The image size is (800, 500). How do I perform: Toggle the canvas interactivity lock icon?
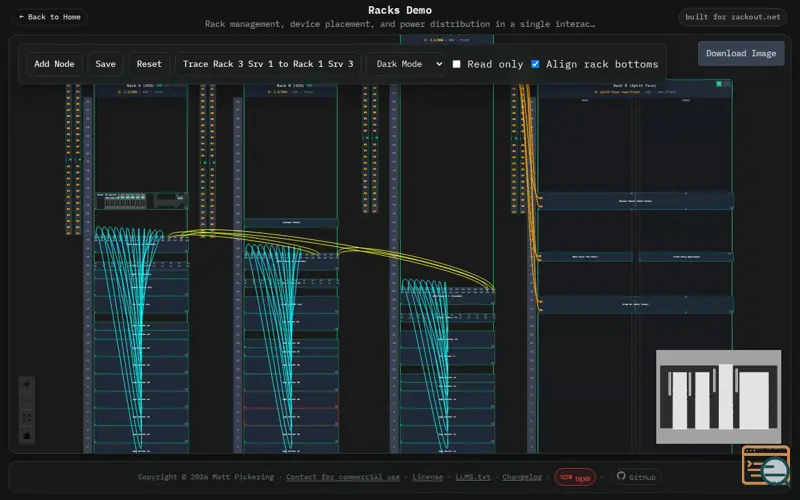(27, 435)
